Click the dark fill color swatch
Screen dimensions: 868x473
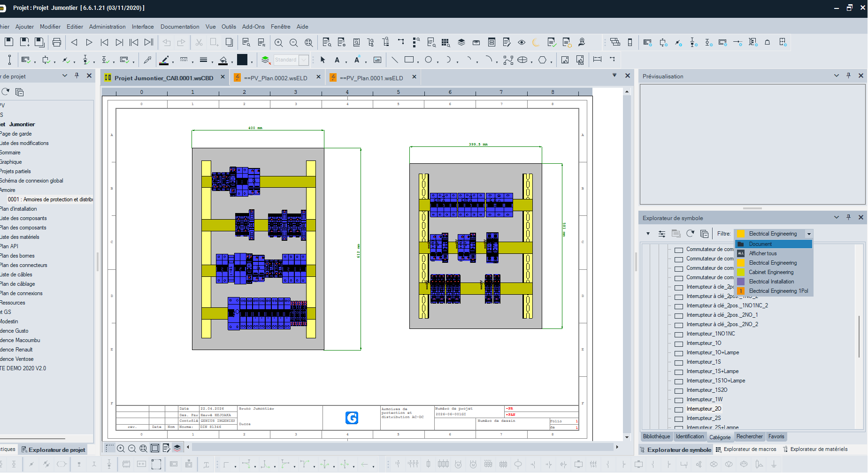tap(242, 60)
